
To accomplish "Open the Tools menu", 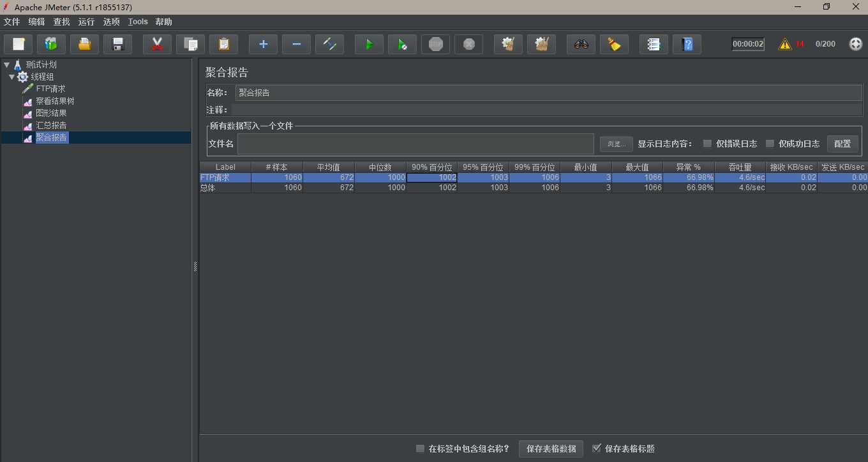I will (x=138, y=22).
